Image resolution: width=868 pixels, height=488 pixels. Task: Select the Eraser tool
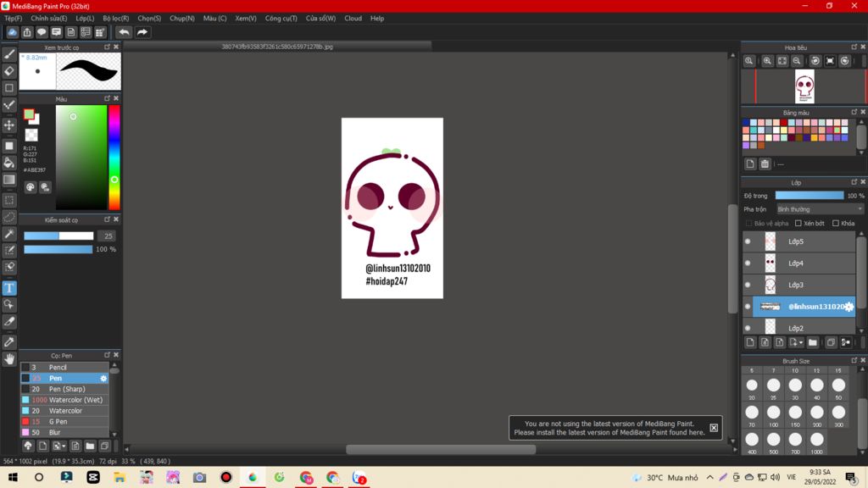9,71
